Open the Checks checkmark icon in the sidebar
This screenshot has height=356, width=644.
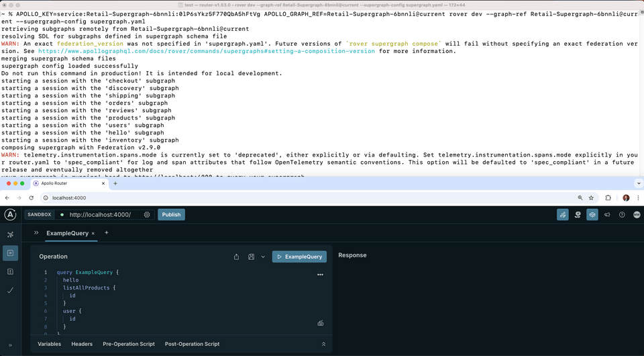(x=10, y=290)
